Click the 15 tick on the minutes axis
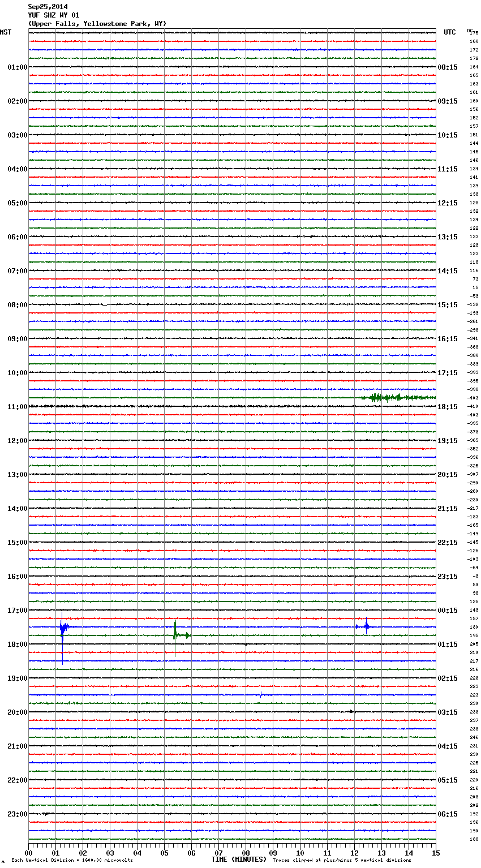Image resolution: width=481 pixels, height=868 pixels. pos(436,853)
